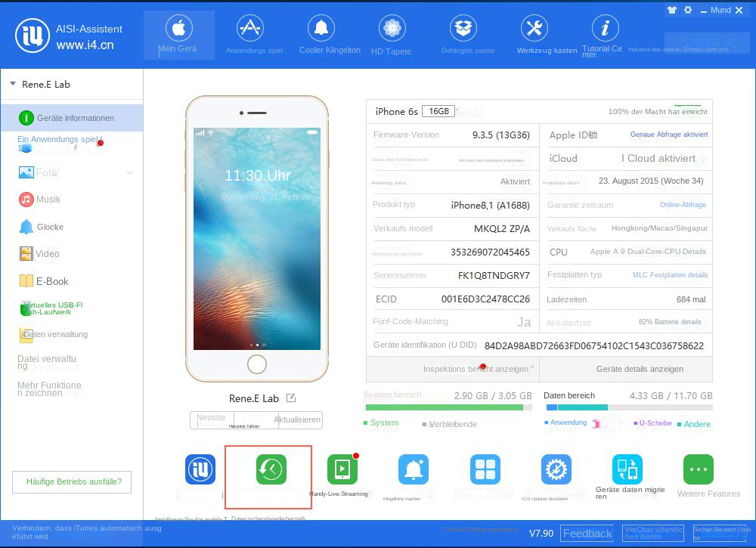Edit the Rene.E Lab device name
756x548 pixels.
[x=291, y=398]
